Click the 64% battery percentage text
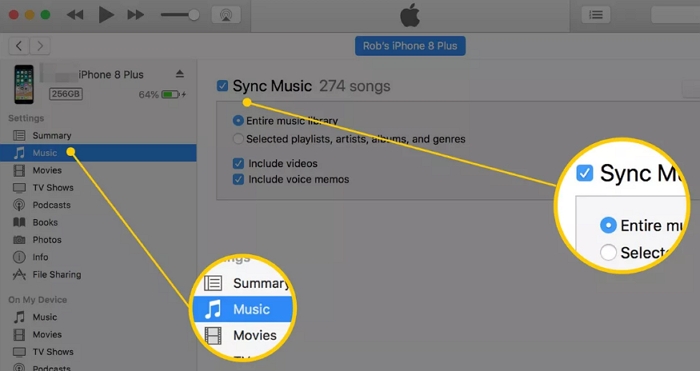Viewport: 700px width, 371px height. pos(149,95)
